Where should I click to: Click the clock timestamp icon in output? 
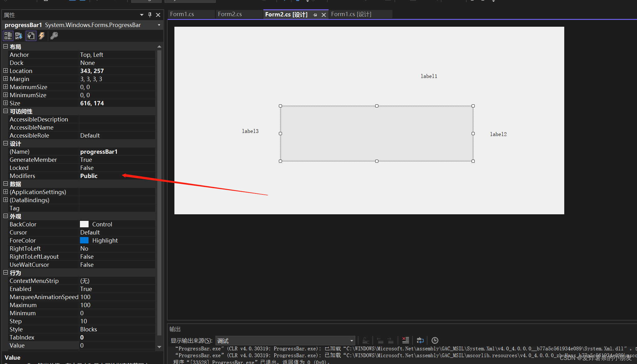pyautogui.click(x=435, y=340)
